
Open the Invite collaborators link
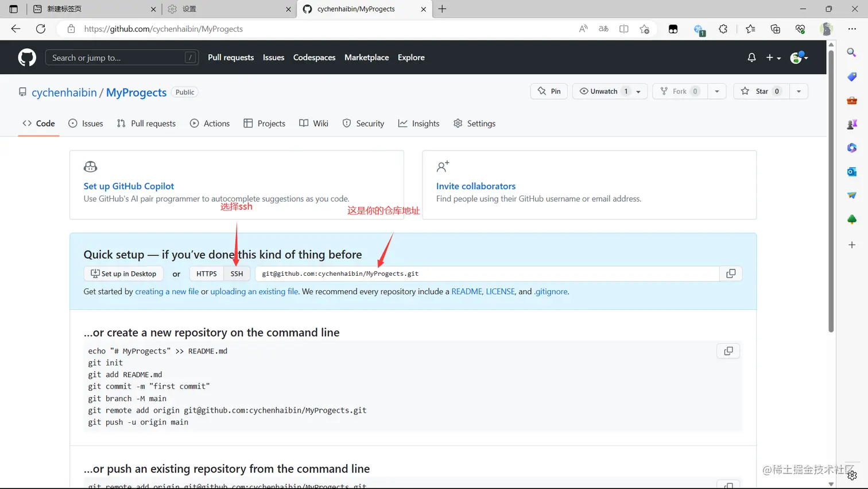pyautogui.click(x=476, y=186)
